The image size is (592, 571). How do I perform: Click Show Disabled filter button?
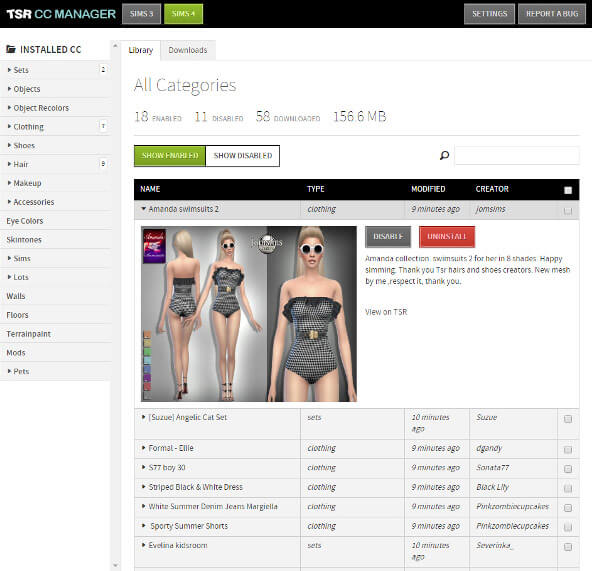[243, 156]
